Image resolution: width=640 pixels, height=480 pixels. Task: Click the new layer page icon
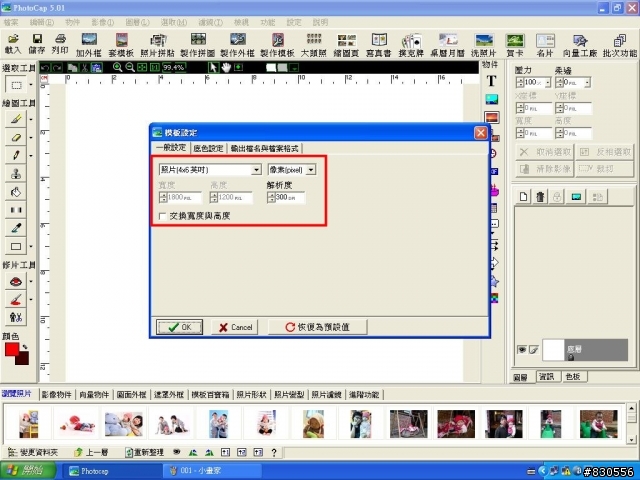pyautogui.click(x=523, y=197)
